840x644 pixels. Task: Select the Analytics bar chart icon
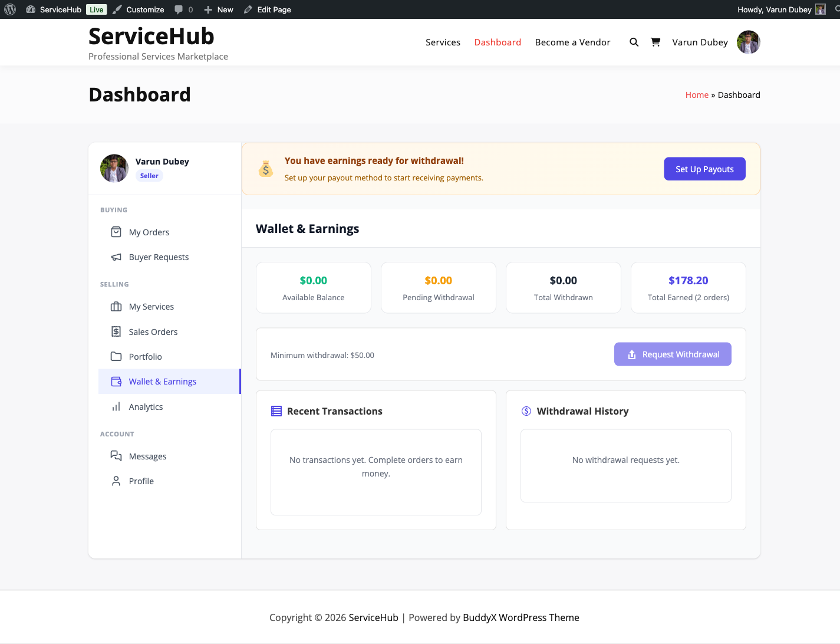point(116,406)
